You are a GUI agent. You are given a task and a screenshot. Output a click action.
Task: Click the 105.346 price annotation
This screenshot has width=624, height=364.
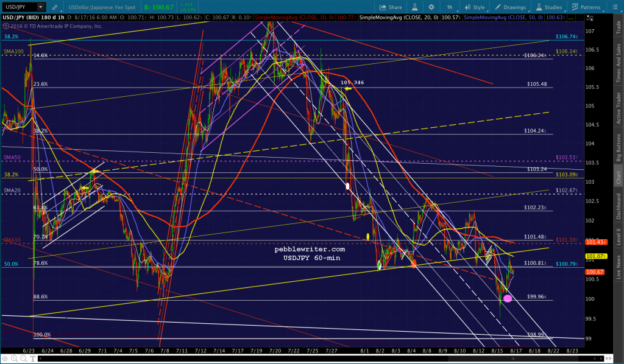(x=352, y=82)
